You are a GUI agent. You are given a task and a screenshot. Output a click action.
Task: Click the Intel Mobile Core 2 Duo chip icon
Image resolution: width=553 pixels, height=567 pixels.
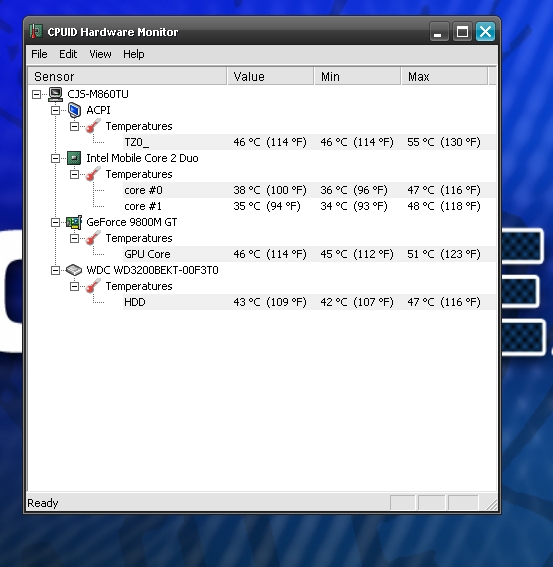click(74, 158)
